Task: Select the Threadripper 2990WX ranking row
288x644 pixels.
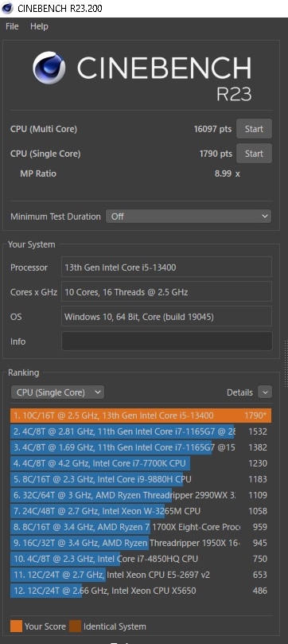Action: click(141, 495)
